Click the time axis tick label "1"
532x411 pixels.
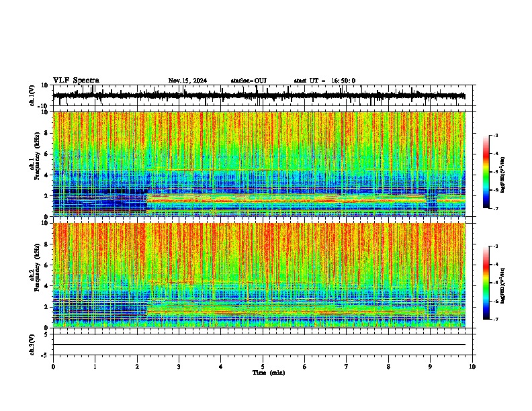pos(95,367)
